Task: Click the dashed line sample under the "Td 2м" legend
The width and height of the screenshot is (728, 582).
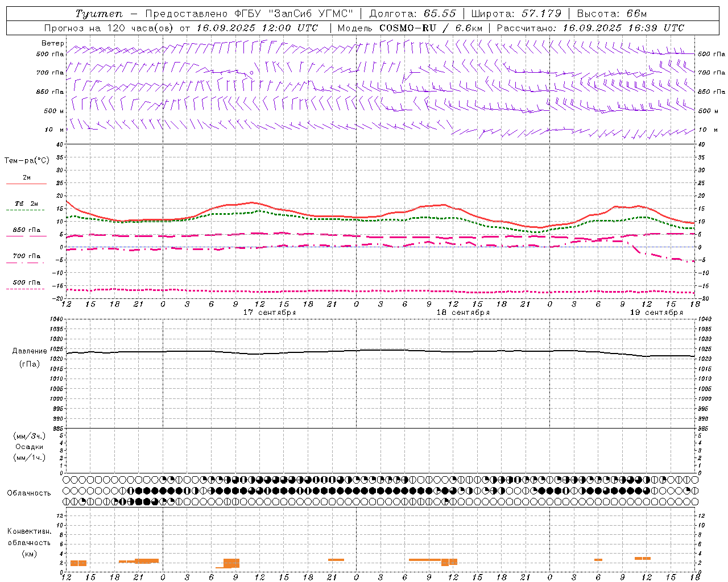Action: 26,210
